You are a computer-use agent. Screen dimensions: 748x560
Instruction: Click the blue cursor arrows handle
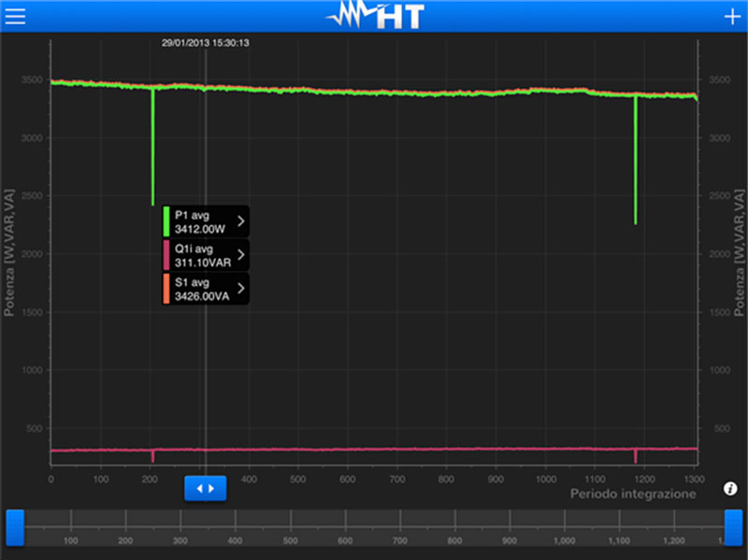pyautogui.click(x=205, y=488)
